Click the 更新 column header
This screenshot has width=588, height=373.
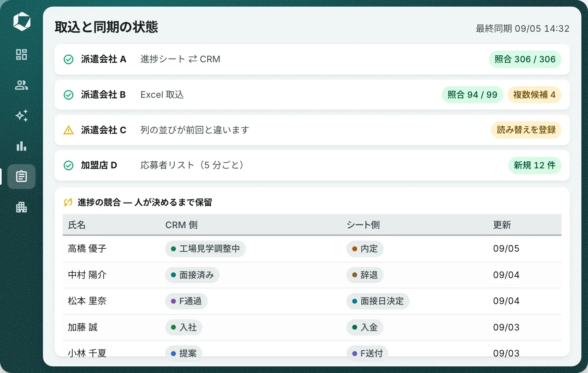502,225
